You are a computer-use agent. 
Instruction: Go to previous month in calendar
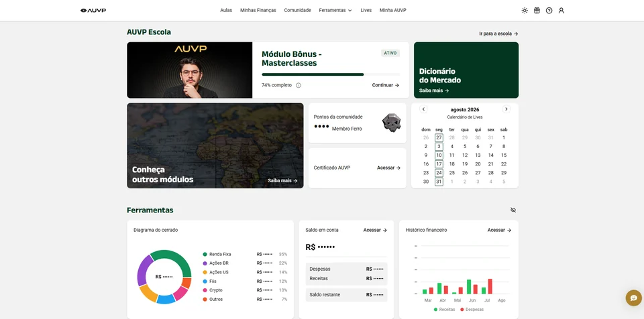pyautogui.click(x=423, y=109)
